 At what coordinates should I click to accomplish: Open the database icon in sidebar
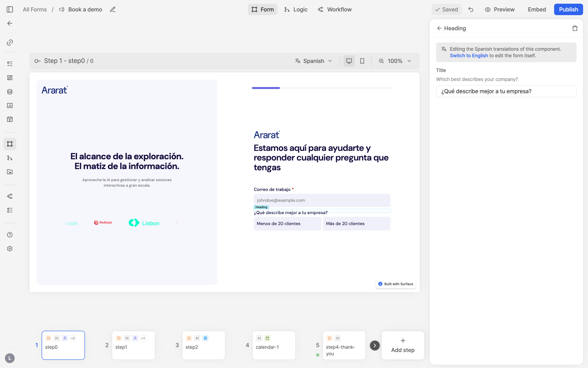(10, 92)
